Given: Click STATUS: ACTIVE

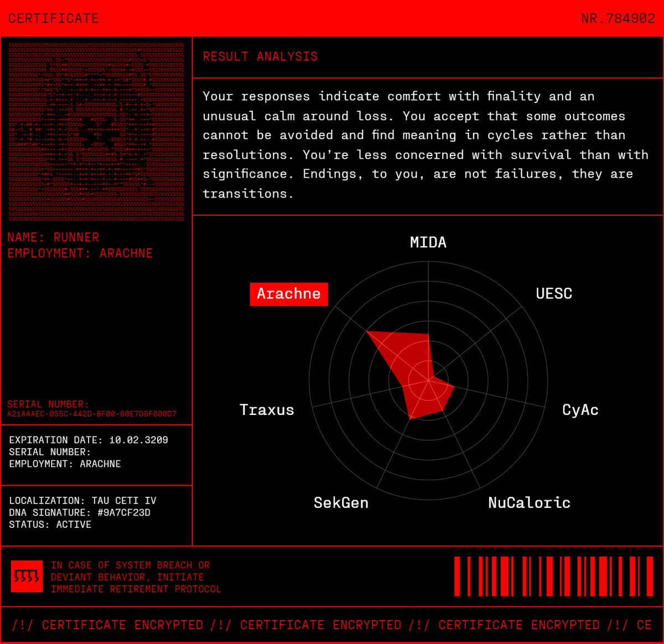Looking at the screenshot, I should pyautogui.click(x=50, y=524).
